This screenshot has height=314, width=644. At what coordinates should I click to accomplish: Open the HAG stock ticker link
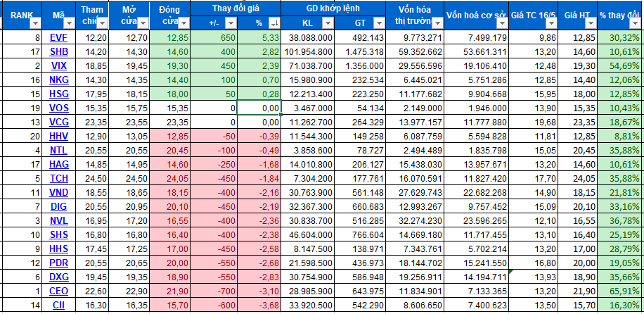(x=59, y=164)
